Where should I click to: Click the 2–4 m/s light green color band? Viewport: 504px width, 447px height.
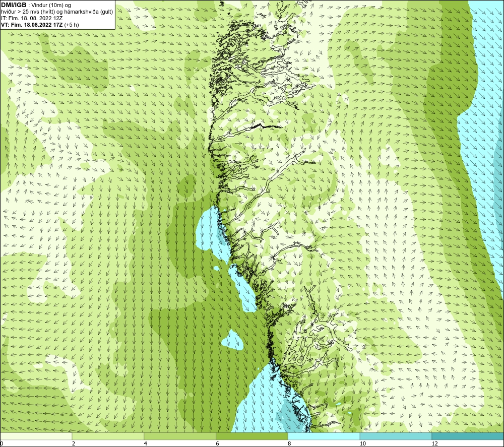108,436
